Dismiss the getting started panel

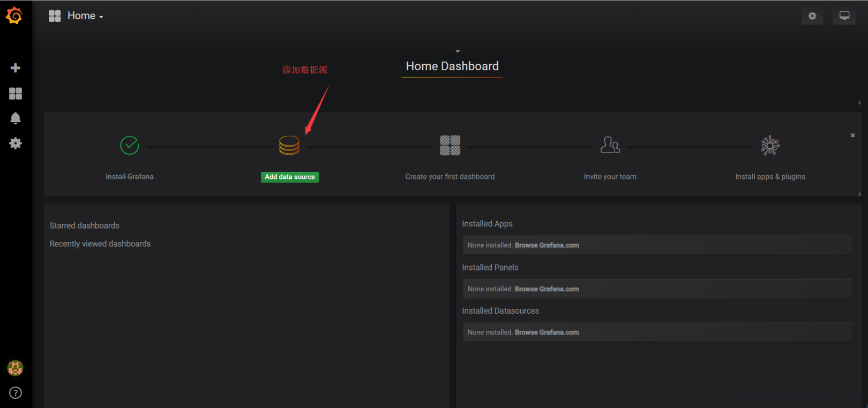coord(852,135)
